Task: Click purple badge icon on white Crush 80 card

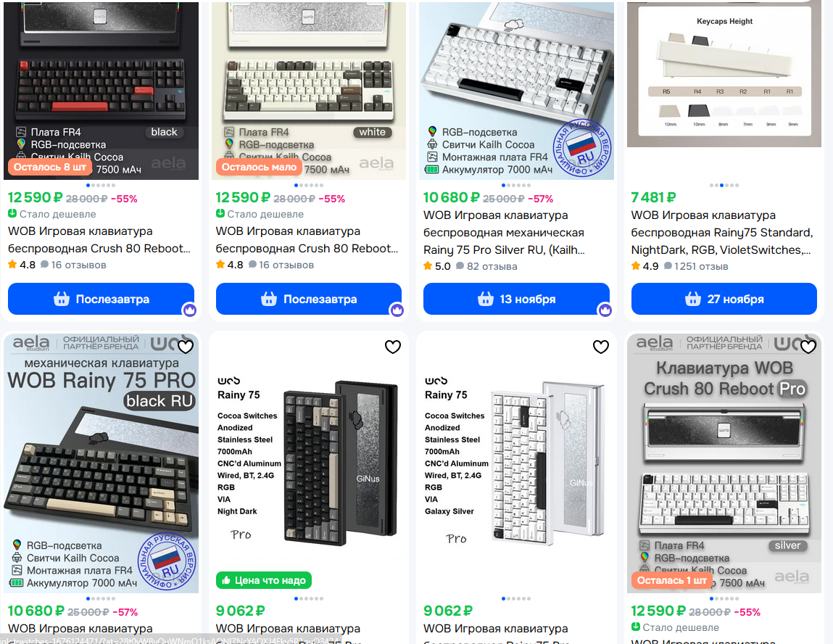Action: (397, 310)
